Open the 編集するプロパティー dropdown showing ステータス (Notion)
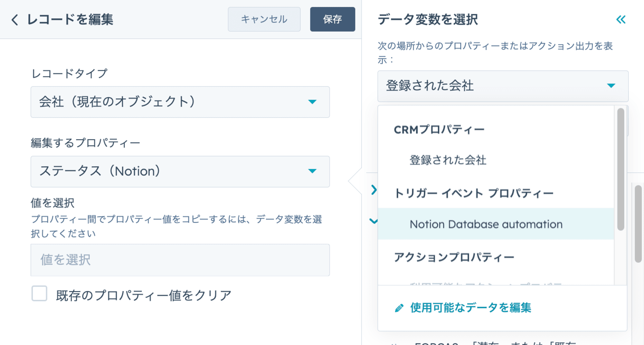 [180, 171]
